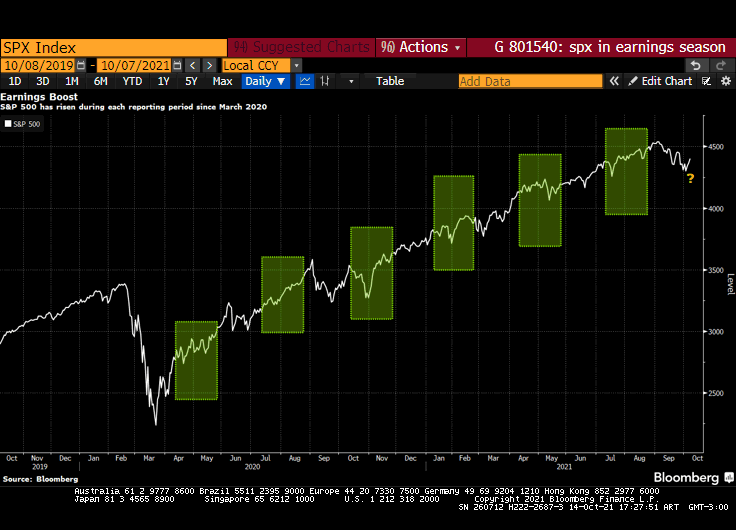Click the yellow question mark annotation

(690, 178)
